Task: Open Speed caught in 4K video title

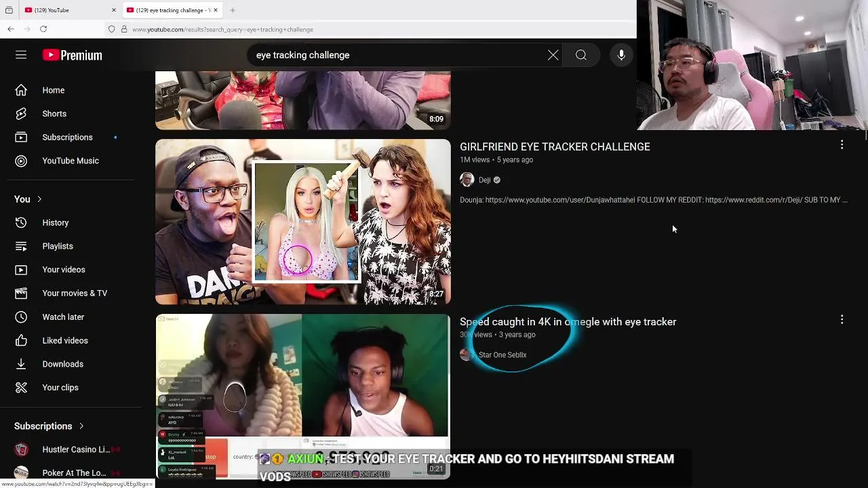Action: point(568,322)
